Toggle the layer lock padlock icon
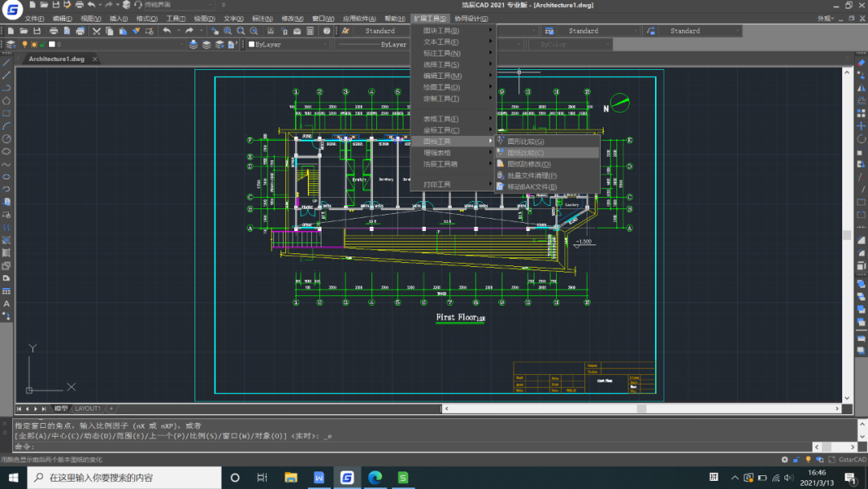This screenshot has height=489, width=868. [x=42, y=45]
